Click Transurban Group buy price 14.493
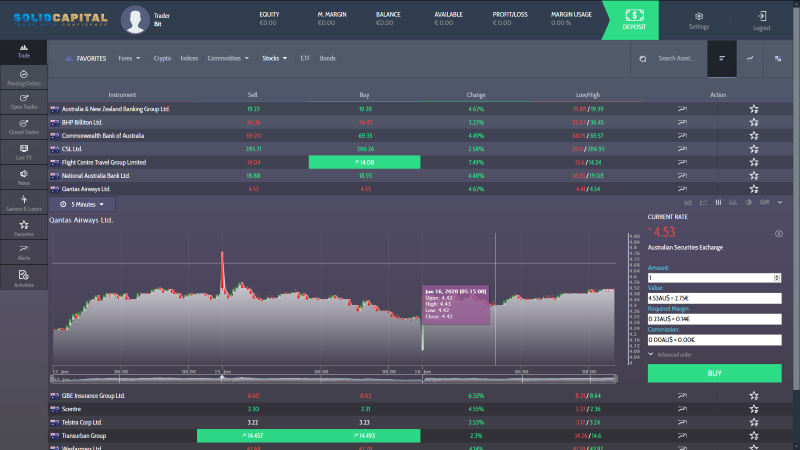800x450 pixels. coord(364,436)
